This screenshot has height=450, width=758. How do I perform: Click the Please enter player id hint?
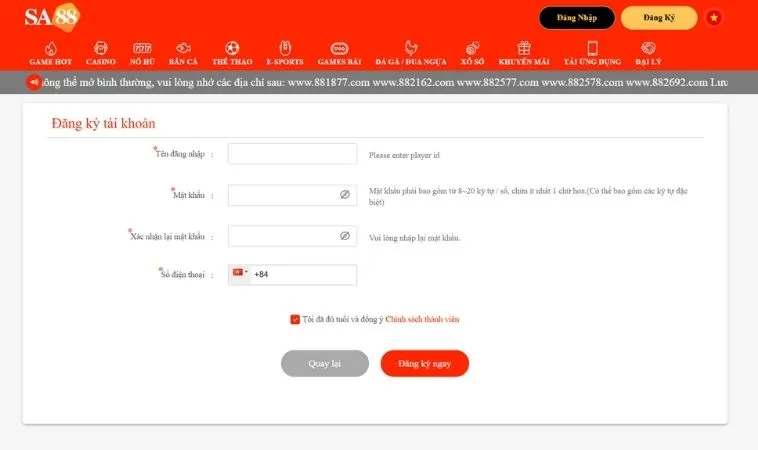point(404,155)
